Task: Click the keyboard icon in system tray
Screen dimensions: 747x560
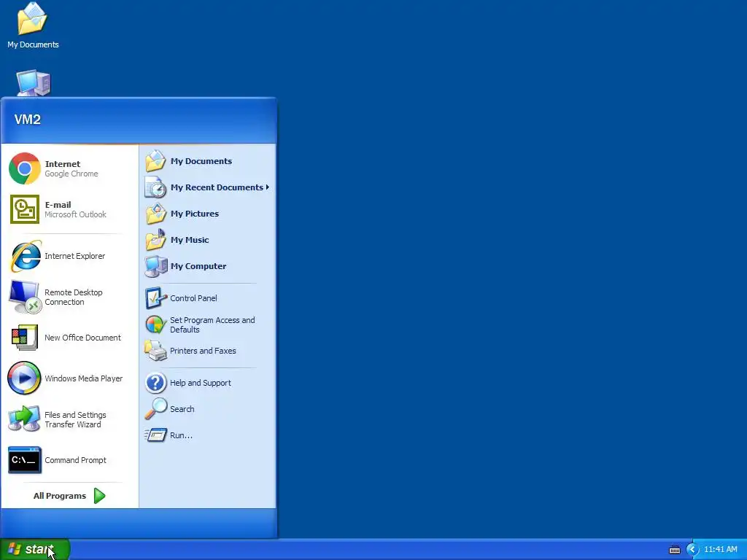Action: point(675,550)
